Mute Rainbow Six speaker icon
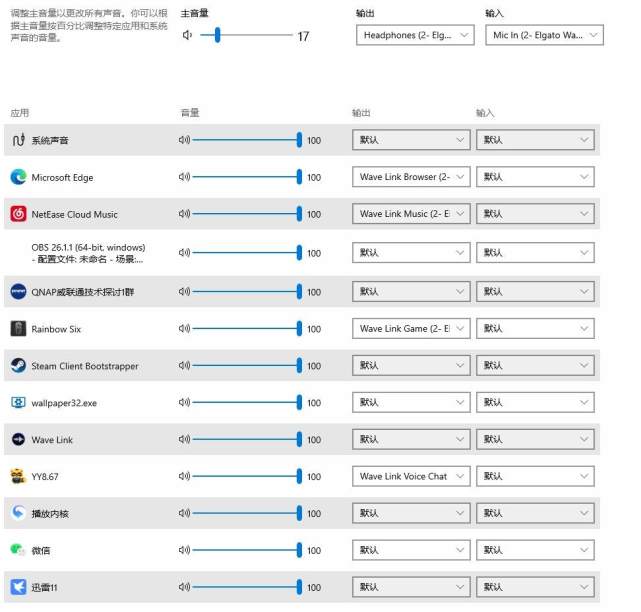Viewport: 641px width, 612px height. point(184,328)
